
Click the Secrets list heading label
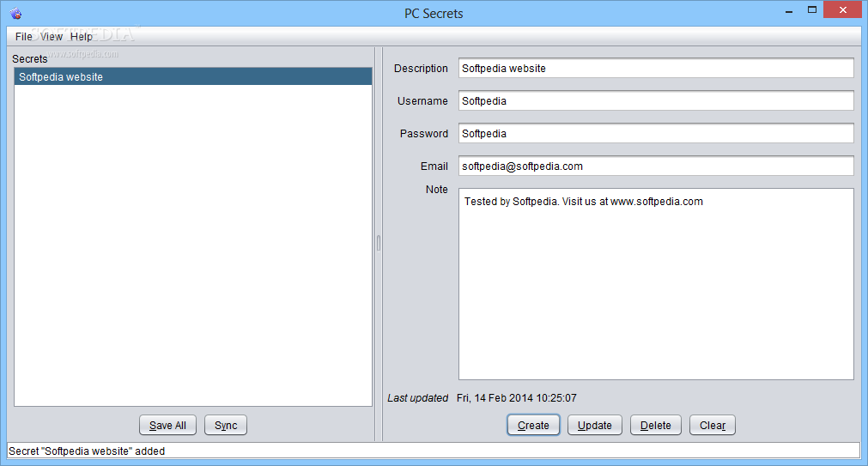click(x=30, y=58)
